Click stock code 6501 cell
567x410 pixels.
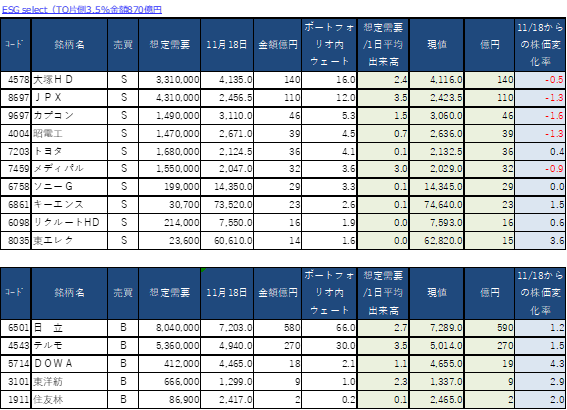[x=16, y=328]
